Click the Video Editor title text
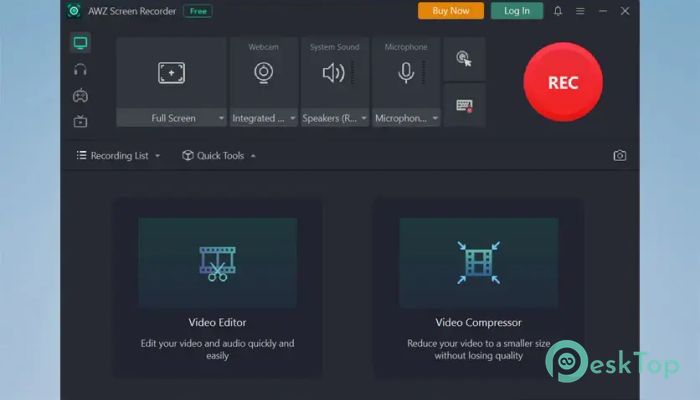 217,322
